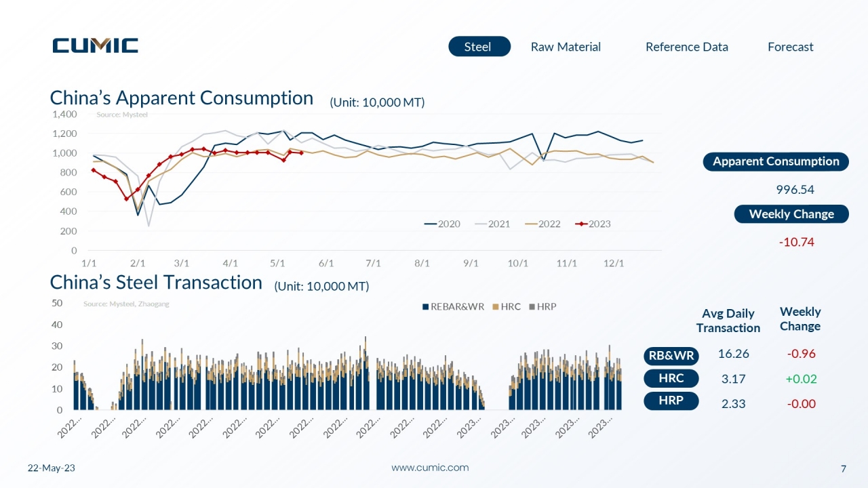
Task: Switch to Reference Data tab
Action: (687, 47)
